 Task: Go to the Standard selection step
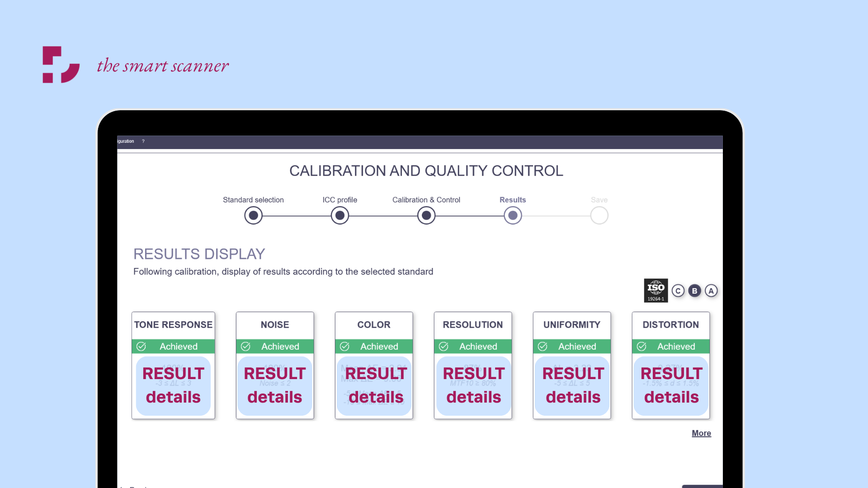pyautogui.click(x=253, y=216)
